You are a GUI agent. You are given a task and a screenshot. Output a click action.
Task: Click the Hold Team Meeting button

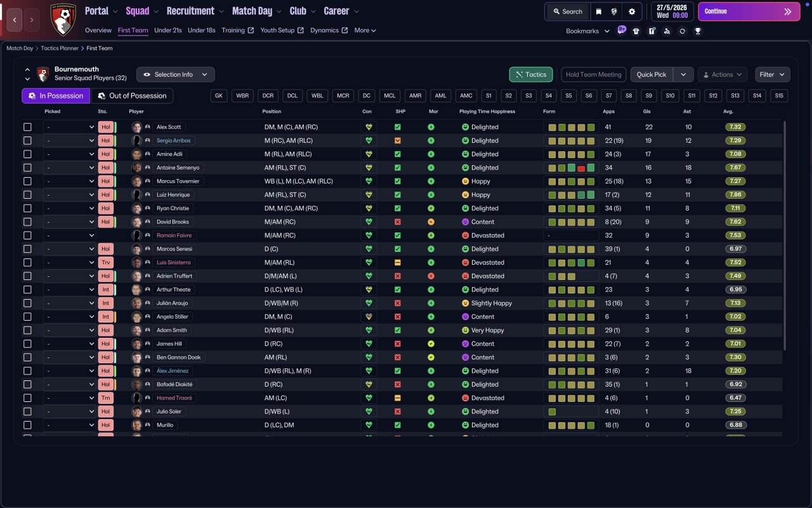[594, 74]
